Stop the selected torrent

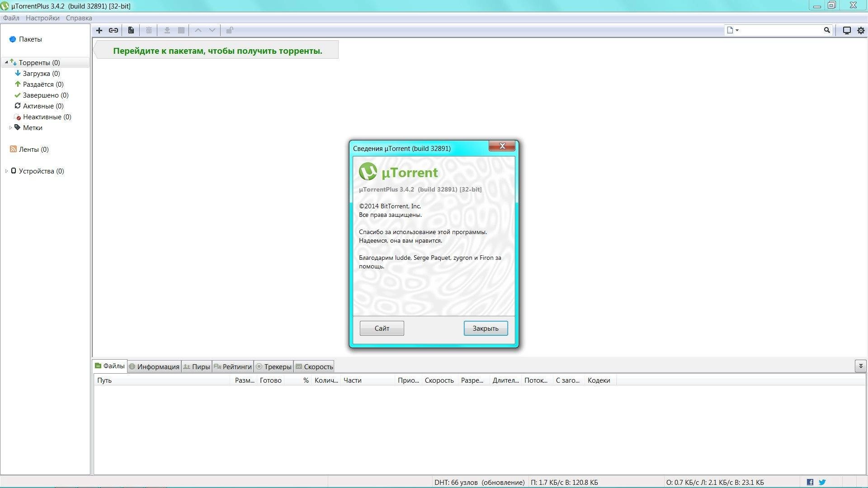[180, 30]
